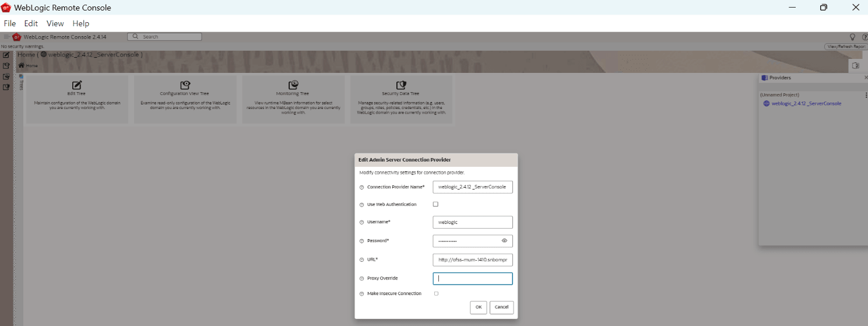The image size is (868, 326).
Task: Open the Edit Tree card
Action: 77,99
